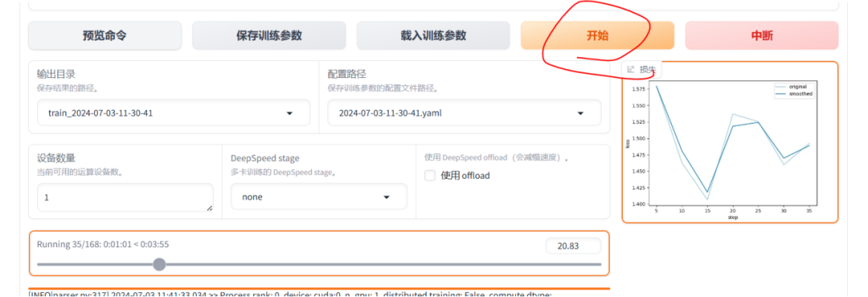Click the 保存结果的路径 description text
Screen dimensions: 868x297
(68, 88)
